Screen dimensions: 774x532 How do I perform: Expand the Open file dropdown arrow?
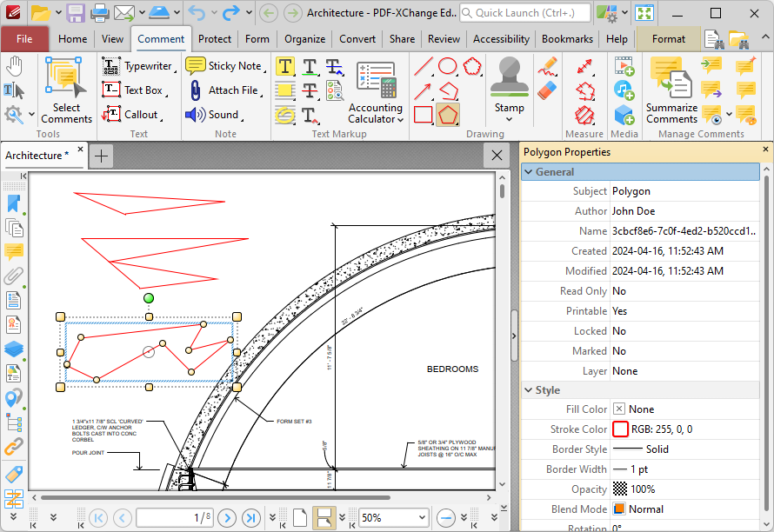pos(58,13)
